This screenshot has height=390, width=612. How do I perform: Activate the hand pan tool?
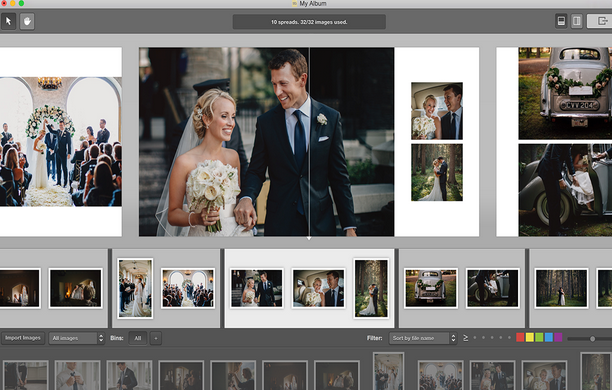click(x=27, y=21)
